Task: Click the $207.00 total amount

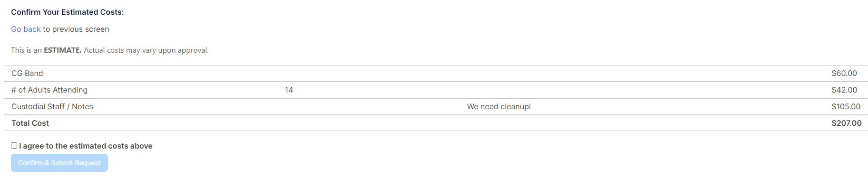Action: coord(847,123)
